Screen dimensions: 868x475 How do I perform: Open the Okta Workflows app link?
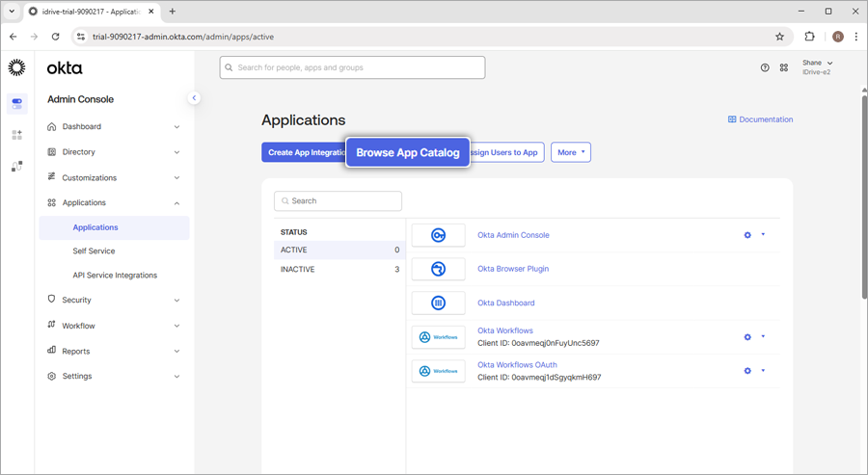(504, 330)
